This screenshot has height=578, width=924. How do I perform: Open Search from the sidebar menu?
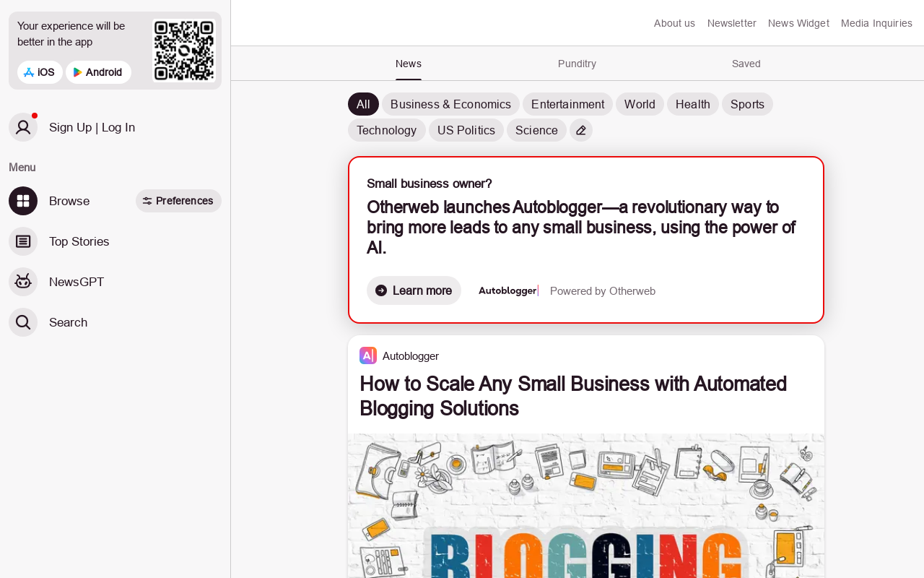pyautogui.click(x=69, y=322)
